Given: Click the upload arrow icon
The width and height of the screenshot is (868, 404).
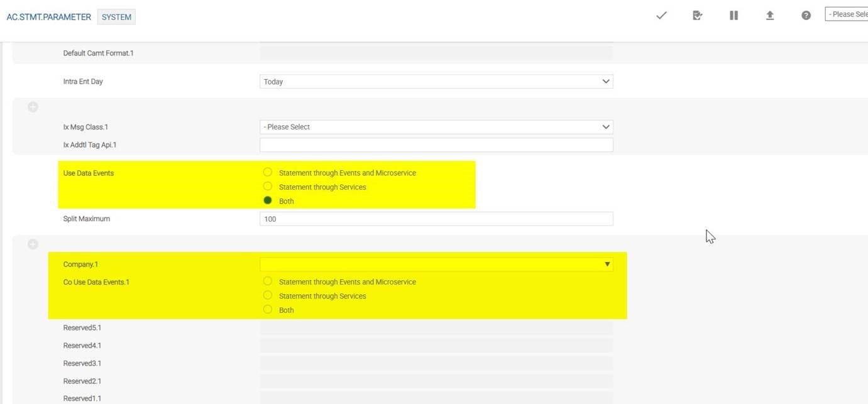Looking at the screenshot, I should (769, 16).
